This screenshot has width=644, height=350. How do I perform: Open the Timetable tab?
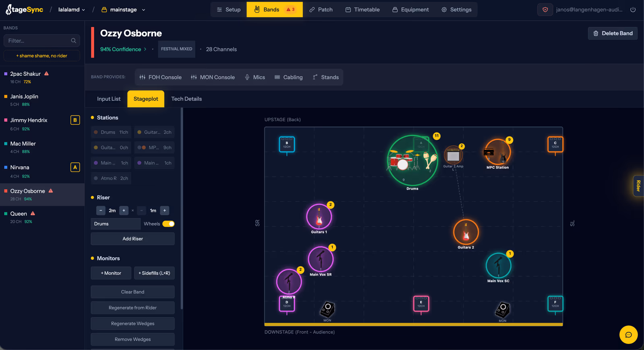click(362, 10)
